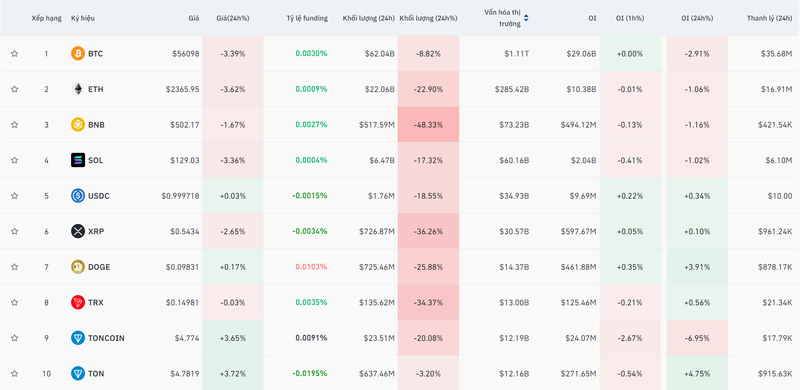
Task: Click the Solana logo icon
Action: pos(78,160)
